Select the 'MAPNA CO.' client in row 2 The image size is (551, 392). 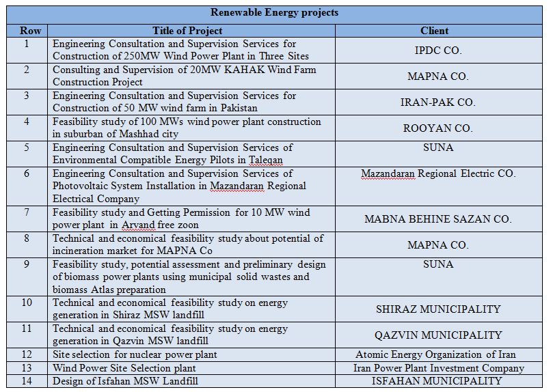click(438, 76)
